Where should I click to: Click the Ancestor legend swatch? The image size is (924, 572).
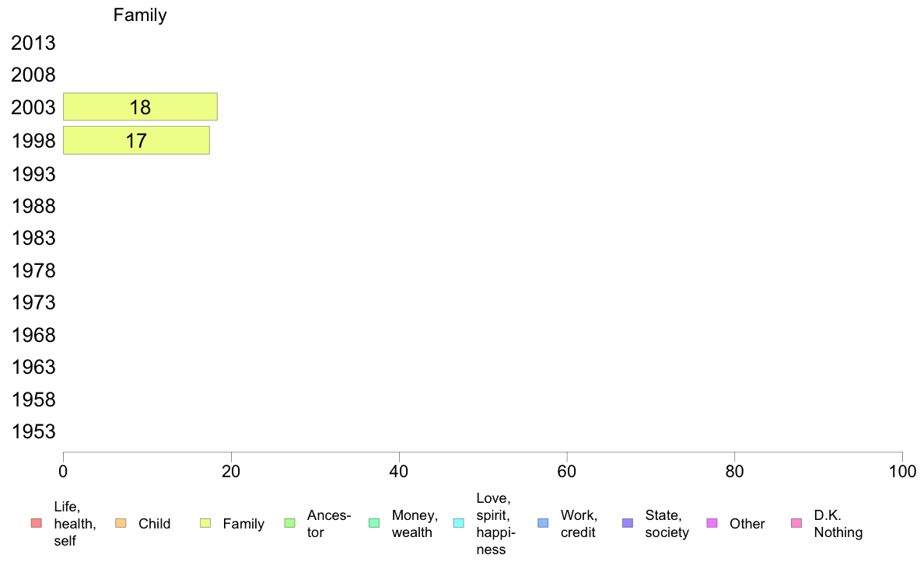point(289,523)
